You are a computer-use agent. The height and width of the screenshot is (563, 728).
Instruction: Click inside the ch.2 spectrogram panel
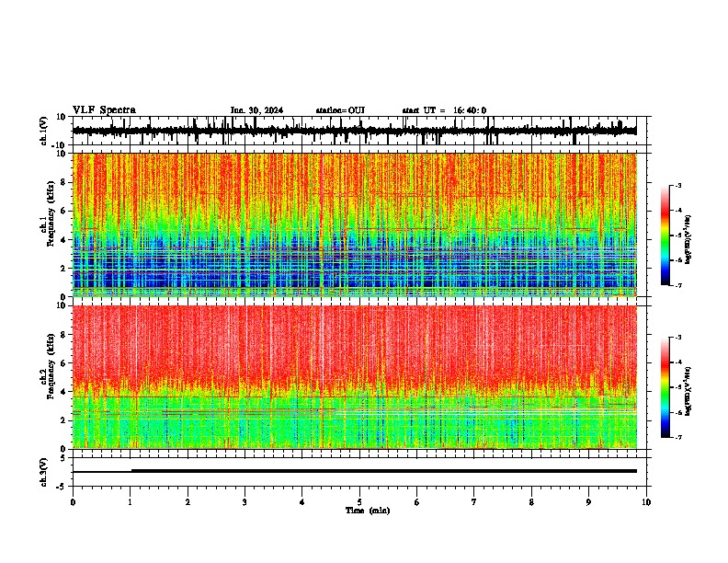click(355, 377)
